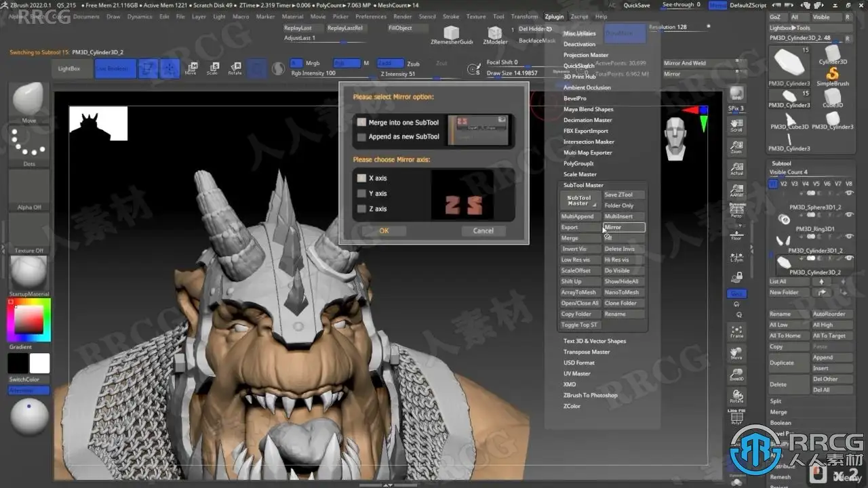The height and width of the screenshot is (488, 868).
Task: Toggle the Floor grid icon
Action: tap(736, 234)
